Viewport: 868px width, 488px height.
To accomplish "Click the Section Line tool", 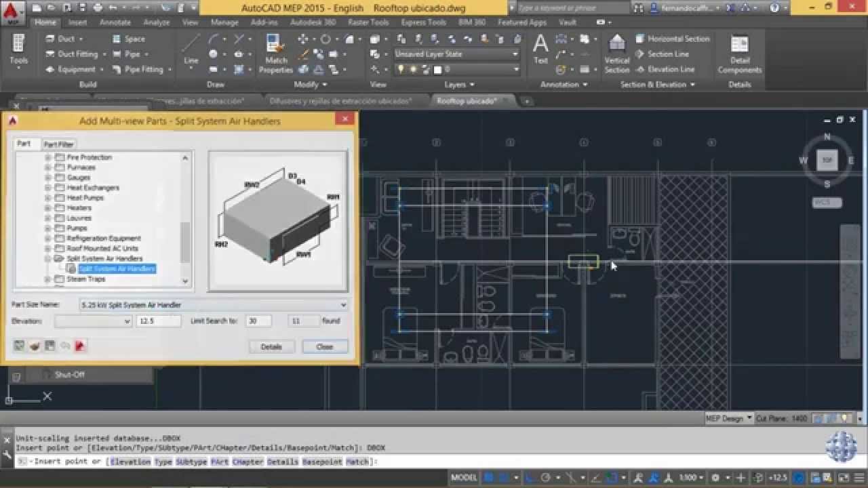I will coord(662,54).
